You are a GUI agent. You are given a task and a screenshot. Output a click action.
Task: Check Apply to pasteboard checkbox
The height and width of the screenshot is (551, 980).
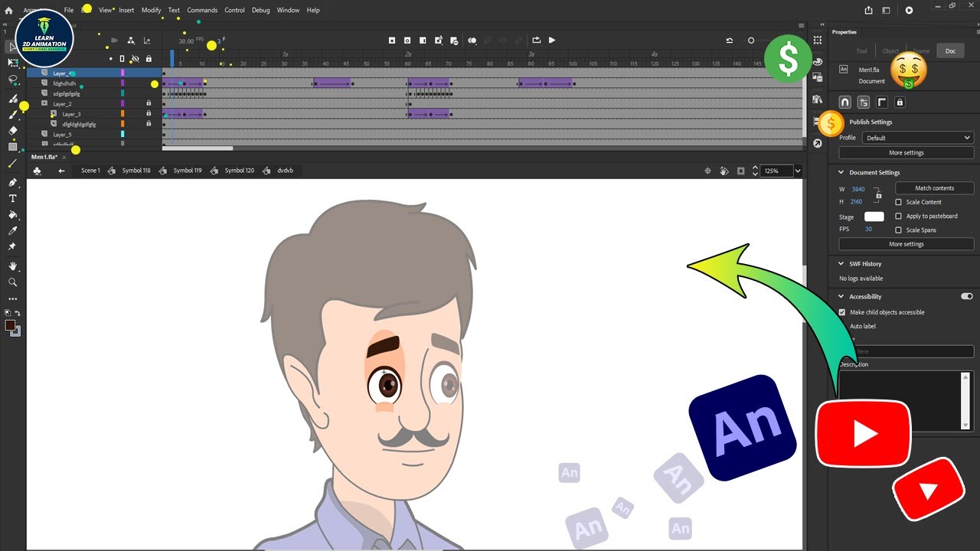[x=899, y=216]
